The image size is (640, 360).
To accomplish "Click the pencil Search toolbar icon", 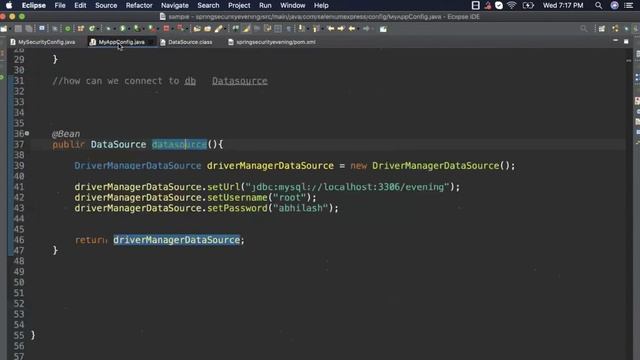I will coord(219,29).
